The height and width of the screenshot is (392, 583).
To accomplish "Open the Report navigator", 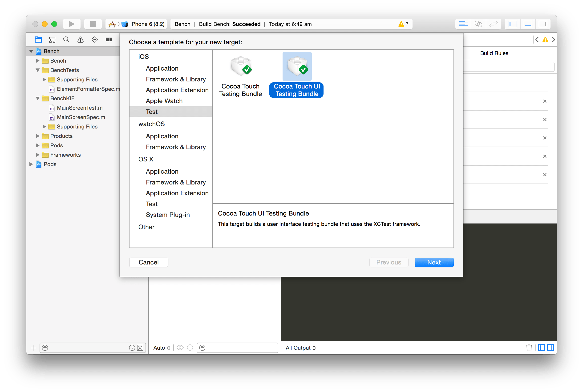I will 109,39.
